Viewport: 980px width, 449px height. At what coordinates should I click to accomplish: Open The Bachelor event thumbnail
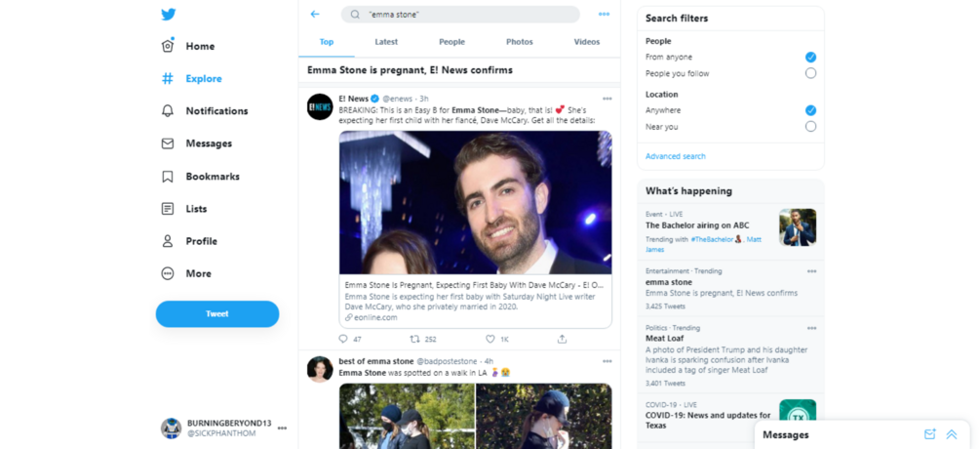pyautogui.click(x=798, y=227)
